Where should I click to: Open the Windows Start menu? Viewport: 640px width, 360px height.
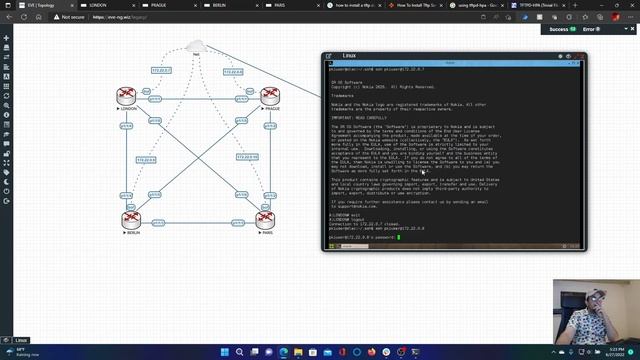point(224,352)
